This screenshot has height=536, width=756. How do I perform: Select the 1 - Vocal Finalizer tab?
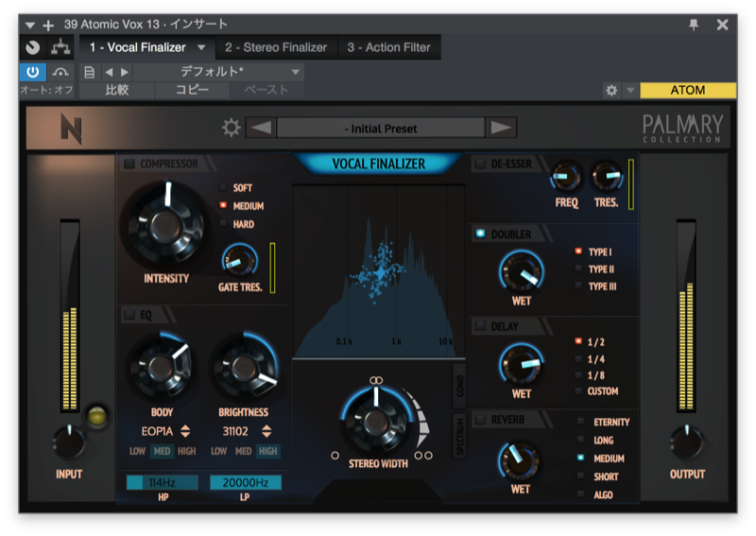click(137, 47)
